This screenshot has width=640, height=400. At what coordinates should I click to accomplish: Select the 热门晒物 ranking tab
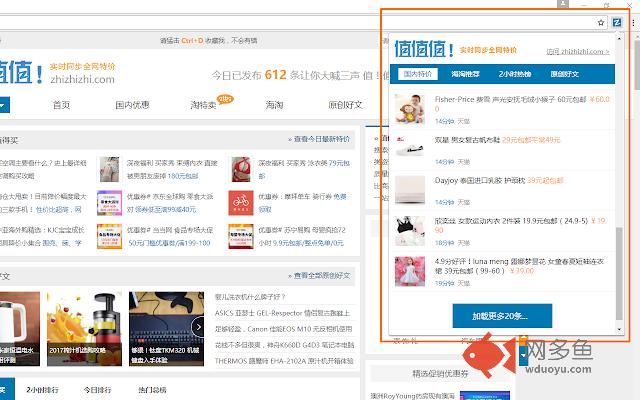coord(152,390)
